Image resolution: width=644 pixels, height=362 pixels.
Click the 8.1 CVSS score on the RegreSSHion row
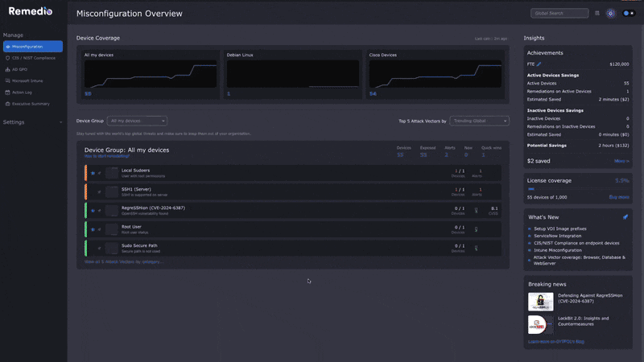coord(494,208)
